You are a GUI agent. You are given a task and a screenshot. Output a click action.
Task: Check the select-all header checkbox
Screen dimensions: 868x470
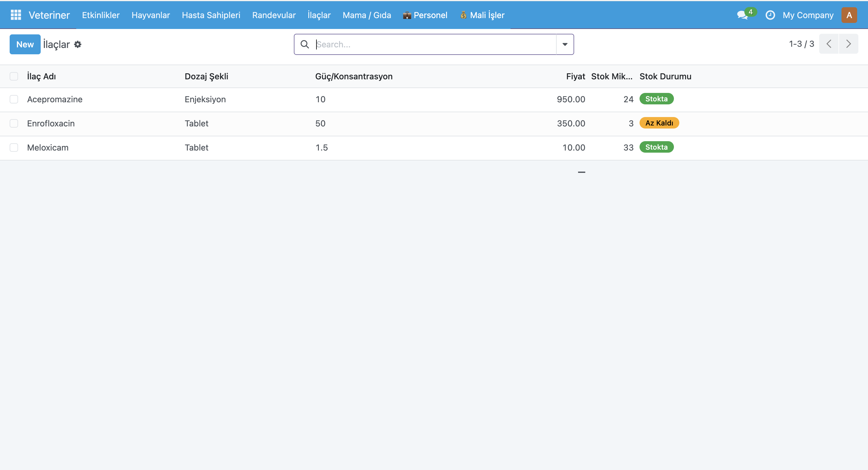(14, 76)
